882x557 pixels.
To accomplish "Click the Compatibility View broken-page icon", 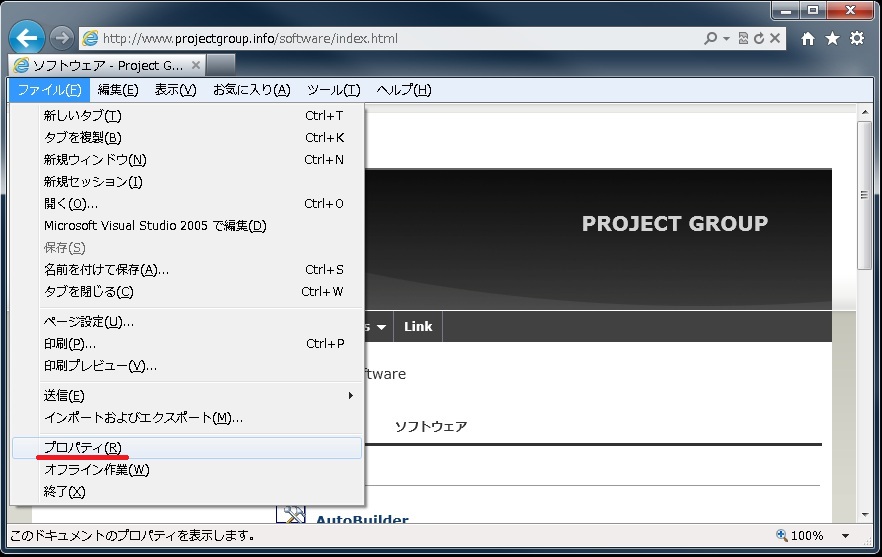I will pos(743,39).
